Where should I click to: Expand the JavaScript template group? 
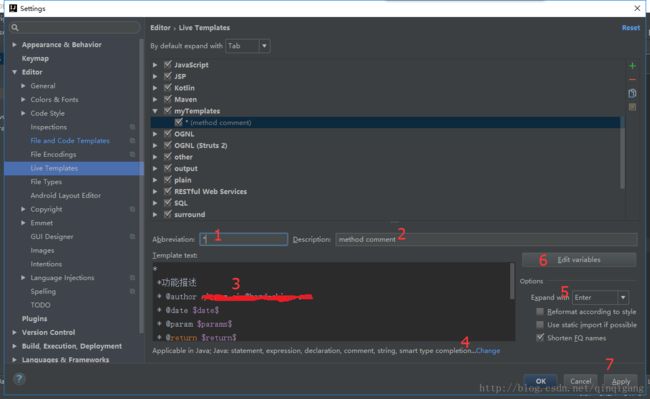[x=155, y=65]
